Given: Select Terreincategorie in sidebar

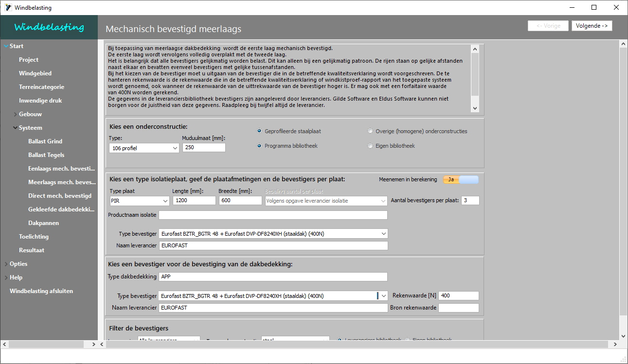Looking at the screenshot, I should 41,87.
